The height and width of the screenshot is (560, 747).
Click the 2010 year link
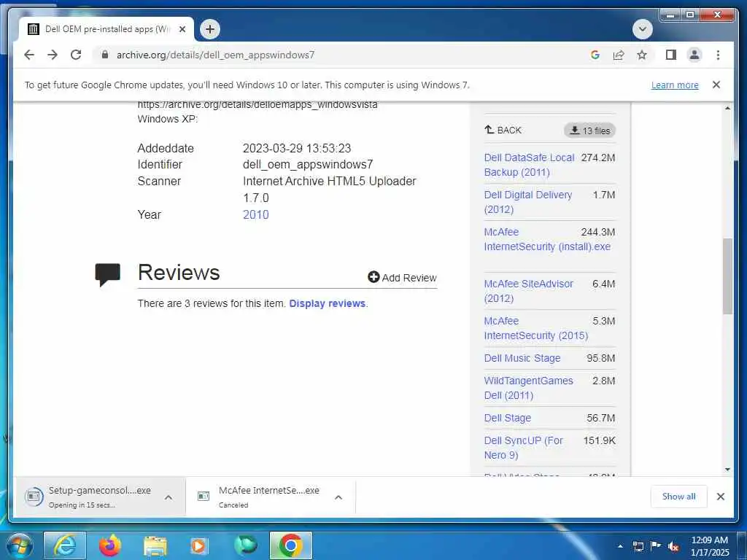256,215
